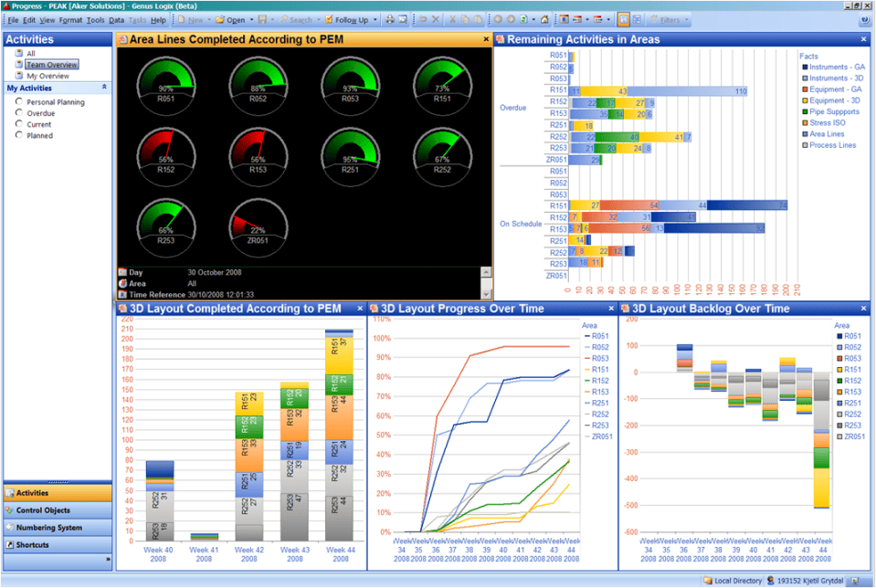876x588 pixels.
Task: Open the Format menu
Action: point(70,20)
